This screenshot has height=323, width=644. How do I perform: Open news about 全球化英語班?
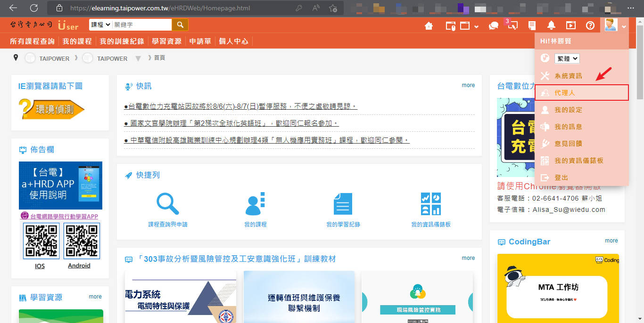pos(231,123)
